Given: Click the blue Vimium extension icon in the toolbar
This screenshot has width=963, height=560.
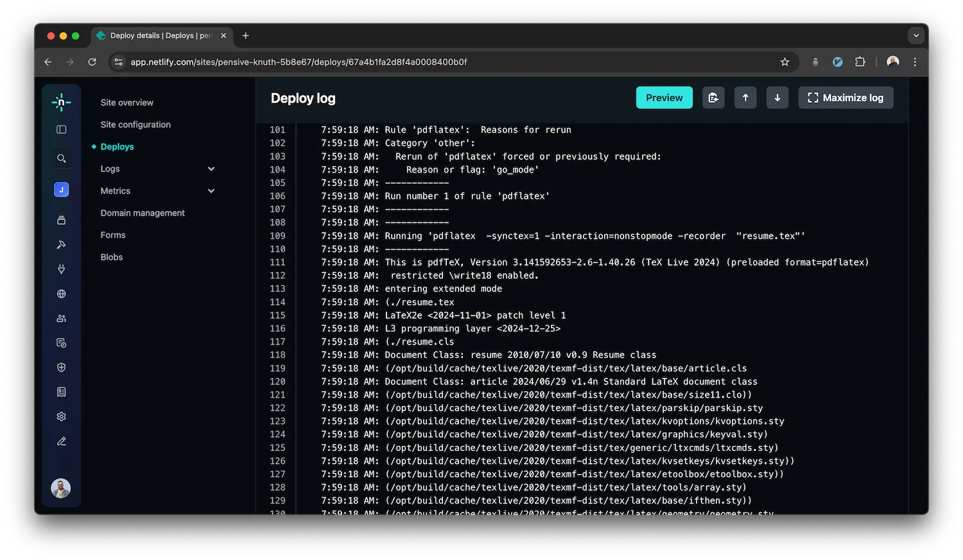Looking at the screenshot, I should [x=838, y=62].
